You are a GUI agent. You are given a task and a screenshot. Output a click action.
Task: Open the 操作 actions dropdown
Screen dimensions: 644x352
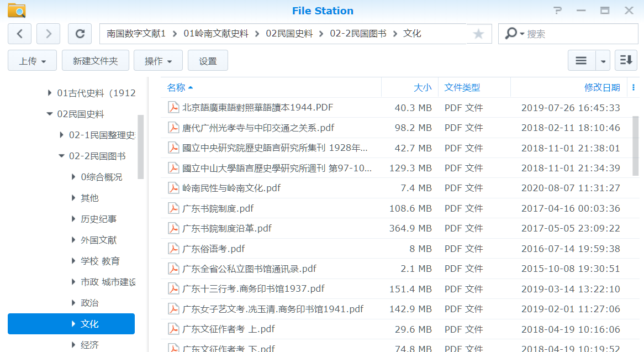(159, 61)
